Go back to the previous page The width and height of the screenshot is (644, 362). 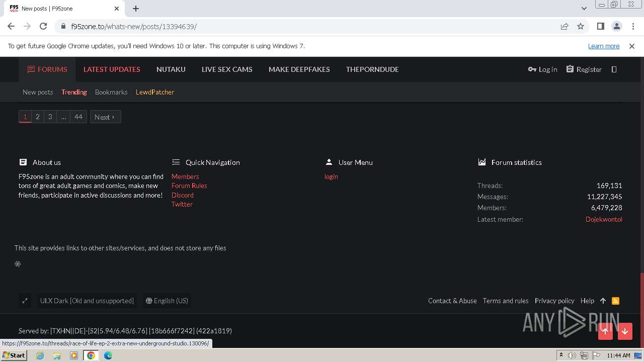tap(11, 26)
